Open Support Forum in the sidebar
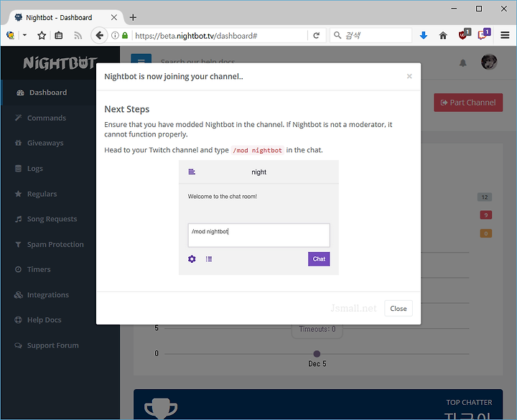 [x=52, y=345]
